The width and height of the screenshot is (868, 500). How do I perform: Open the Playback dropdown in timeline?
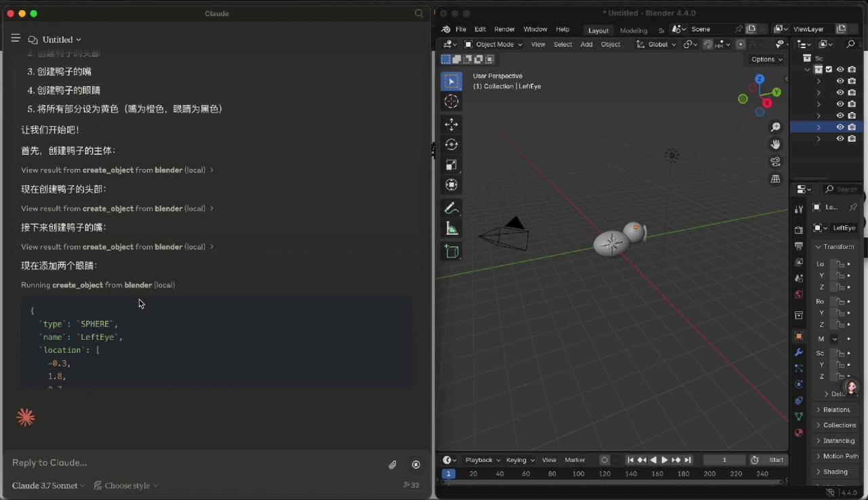[x=482, y=460]
